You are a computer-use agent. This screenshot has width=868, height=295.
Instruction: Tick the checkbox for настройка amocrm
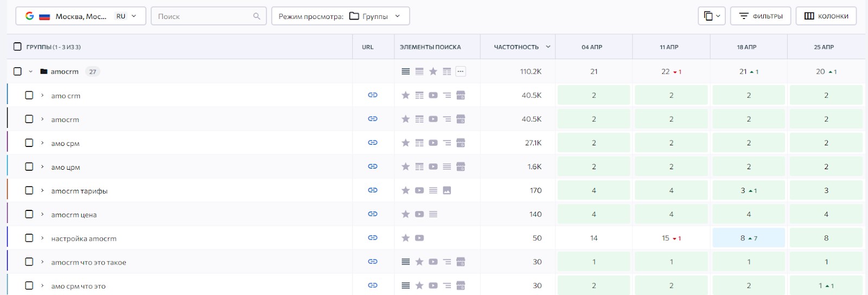point(29,238)
